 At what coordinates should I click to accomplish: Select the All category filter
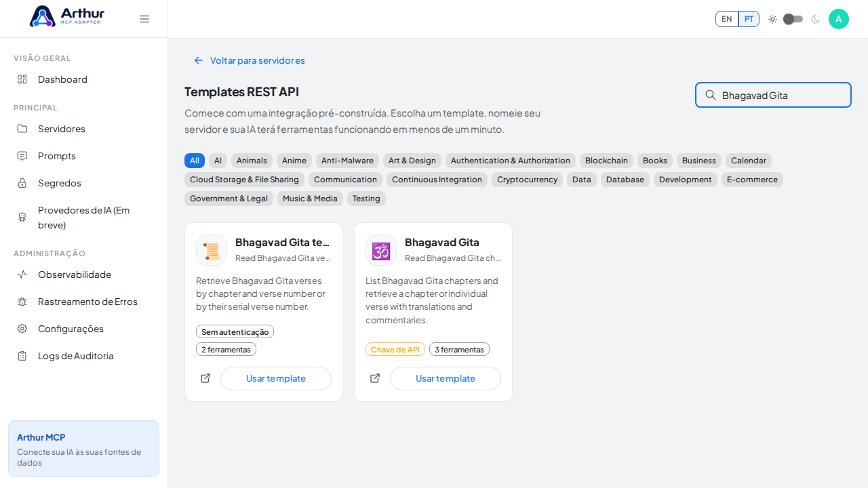pos(195,161)
